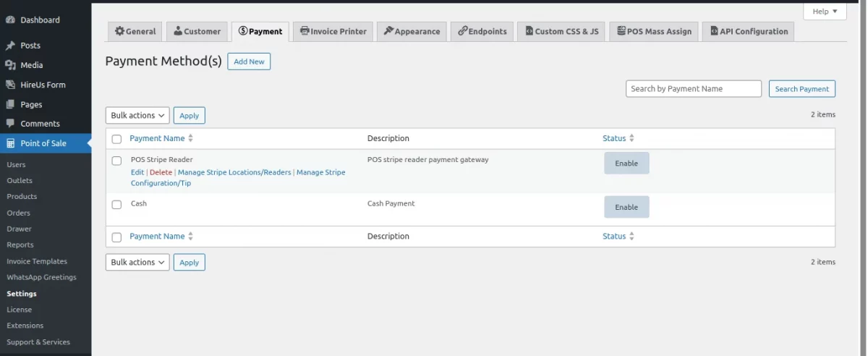Sort by top Status column arrows
Viewport: 868px width, 356px height.
tap(631, 138)
